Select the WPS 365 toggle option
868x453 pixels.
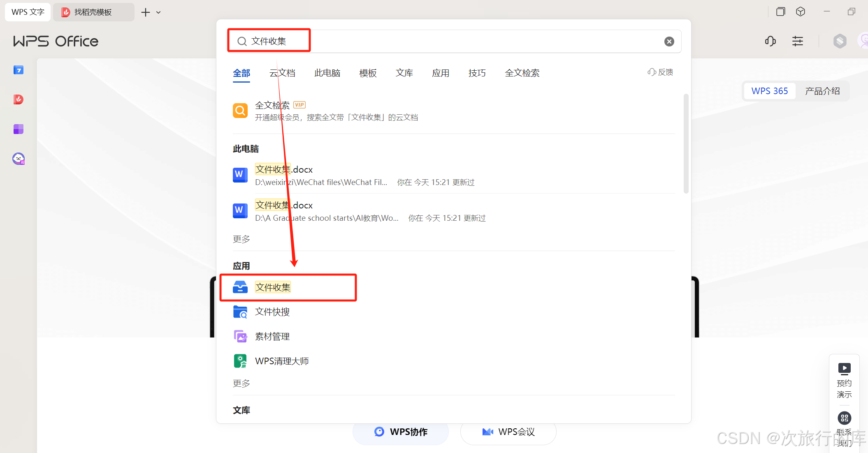(769, 91)
